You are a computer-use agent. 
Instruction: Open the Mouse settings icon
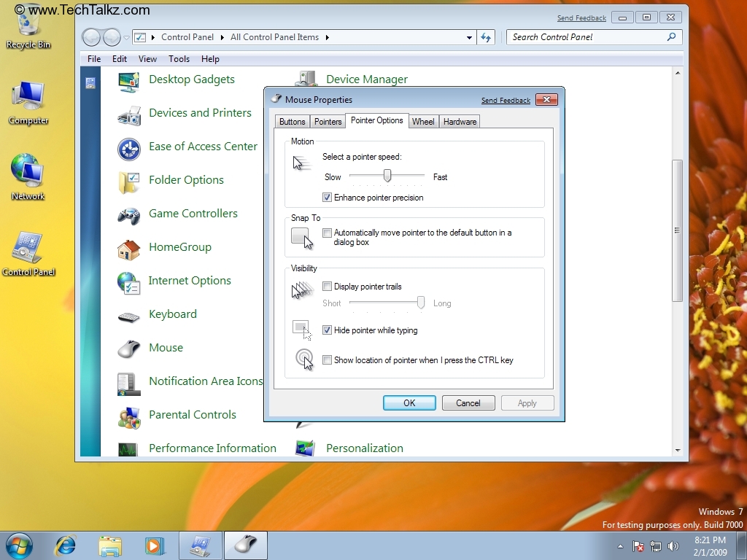pos(166,348)
